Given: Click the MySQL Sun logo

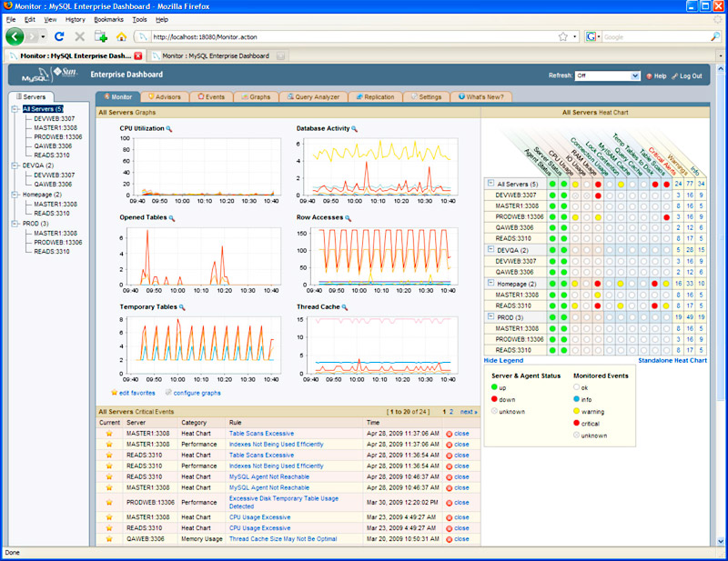Looking at the screenshot, I should pyautogui.click(x=49, y=75).
